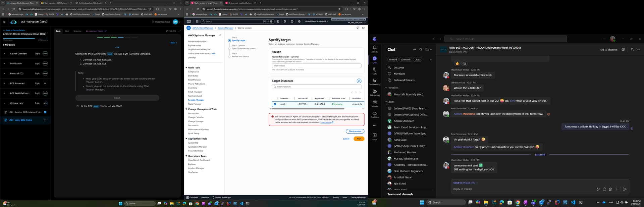This screenshot has width=644, height=207.
Task: Open the AWS notifications bell
Action: [285, 21]
